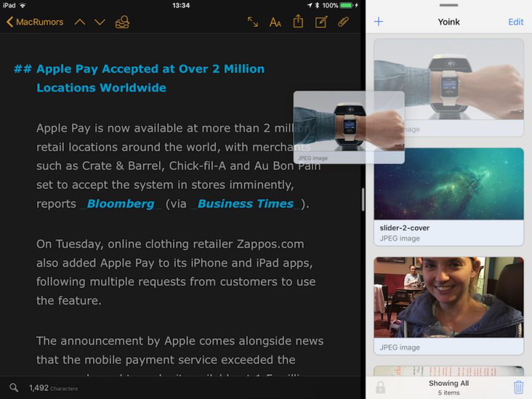Attach a file using the paperclip icon
This screenshot has width=532, height=399.
[x=343, y=22]
